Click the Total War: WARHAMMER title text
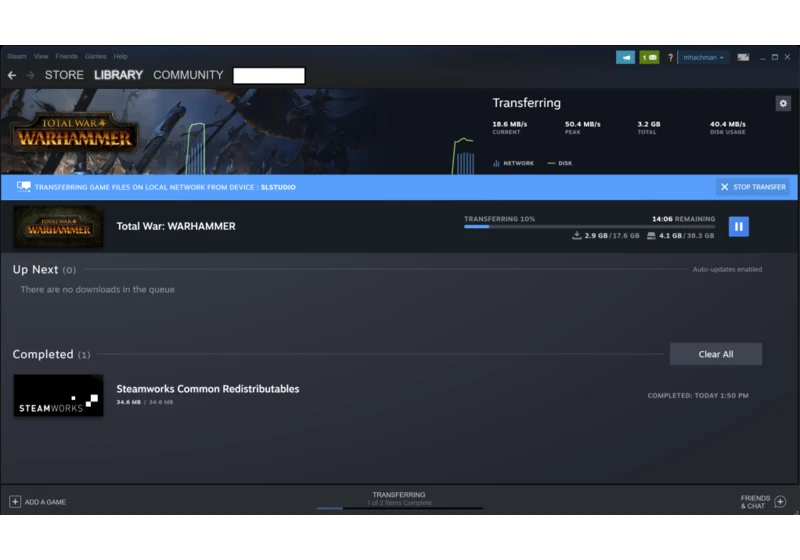Image resolution: width=800 pixels, height=560 pixels. pyautogui.click(x=176, y=226)
